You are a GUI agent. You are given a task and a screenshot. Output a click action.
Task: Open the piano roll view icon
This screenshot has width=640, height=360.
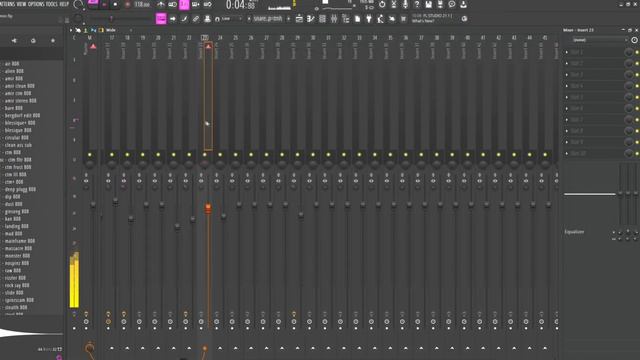[x=311, y=19]
